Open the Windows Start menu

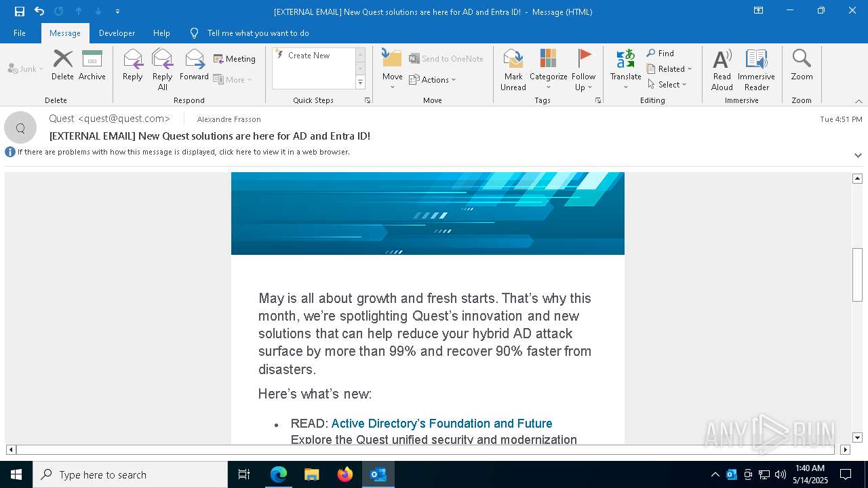tap(16, 474)
